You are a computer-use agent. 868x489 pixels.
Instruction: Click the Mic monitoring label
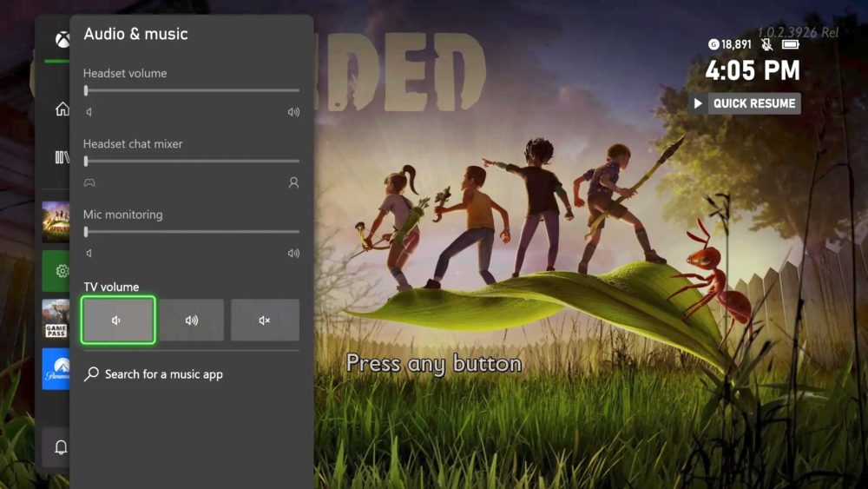pos(123,215)
